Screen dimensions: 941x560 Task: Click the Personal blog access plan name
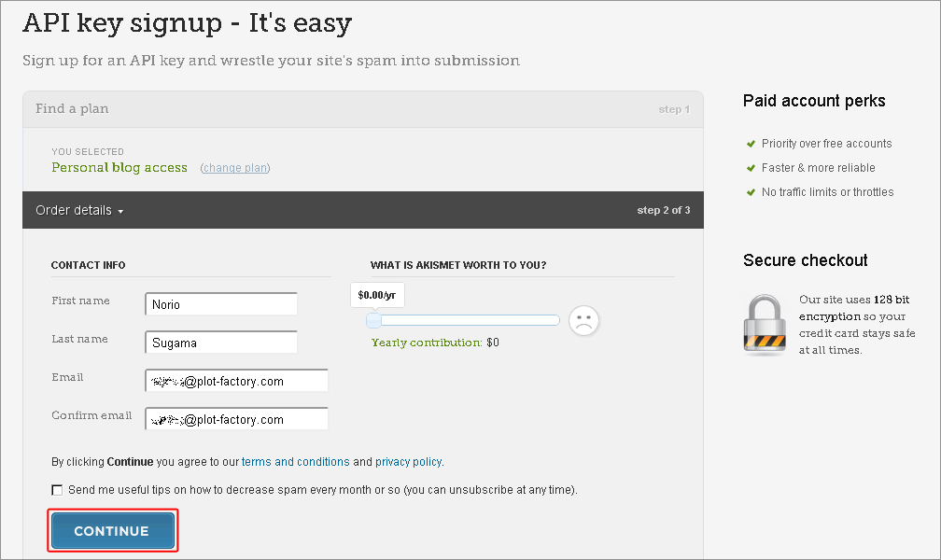point(119,167)
